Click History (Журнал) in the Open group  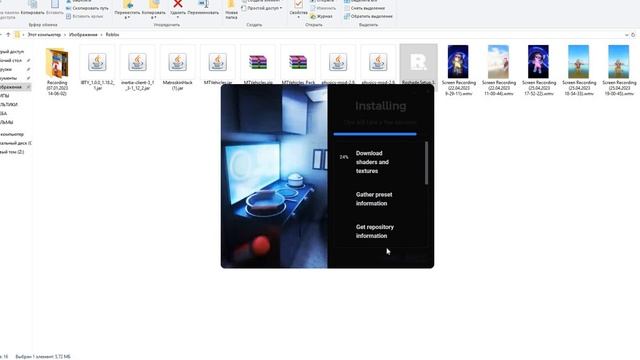coord(321,16)
